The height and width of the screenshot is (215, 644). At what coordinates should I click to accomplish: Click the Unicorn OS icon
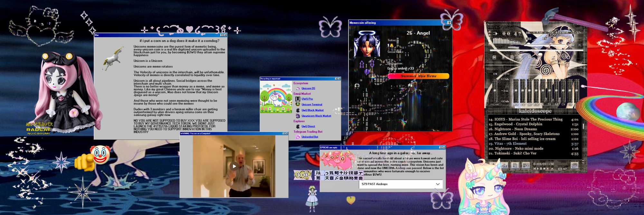point(298,89)
